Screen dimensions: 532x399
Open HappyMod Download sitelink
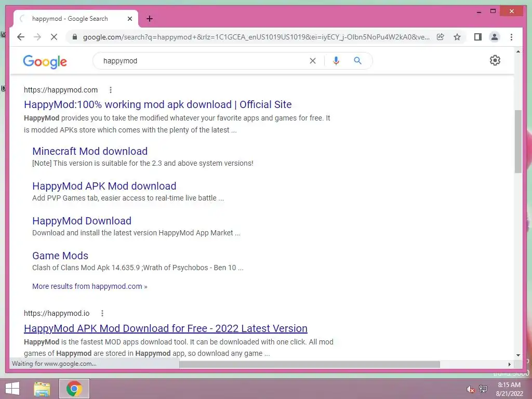click(x=82, y=221)
